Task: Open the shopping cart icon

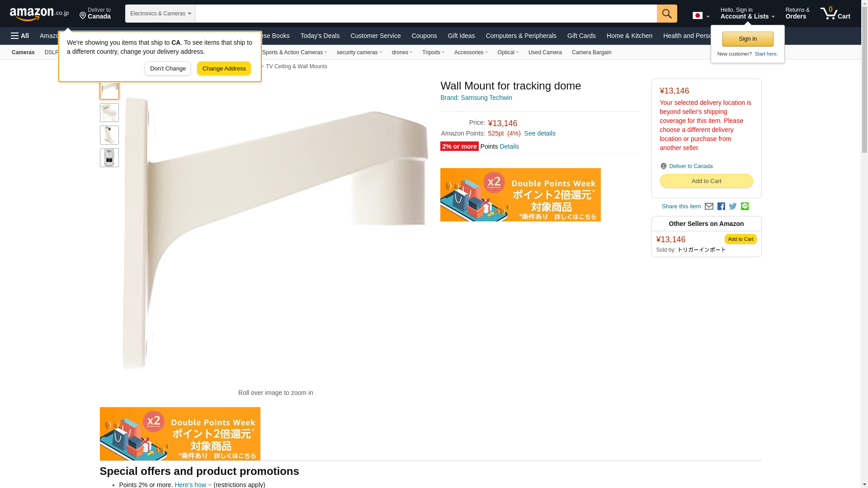Action: [x=835, y=14]
